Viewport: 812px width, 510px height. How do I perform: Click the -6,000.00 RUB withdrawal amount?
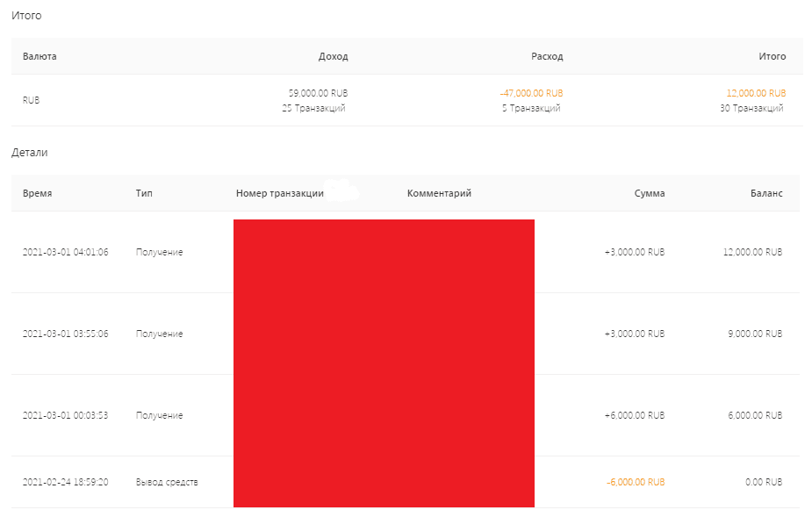pos(635,483)
